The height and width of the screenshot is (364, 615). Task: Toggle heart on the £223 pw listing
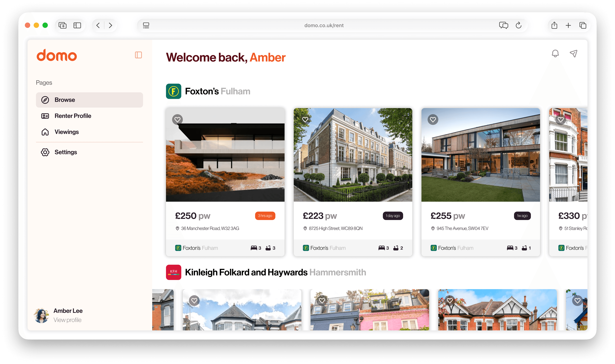click(x=305, y=119)
